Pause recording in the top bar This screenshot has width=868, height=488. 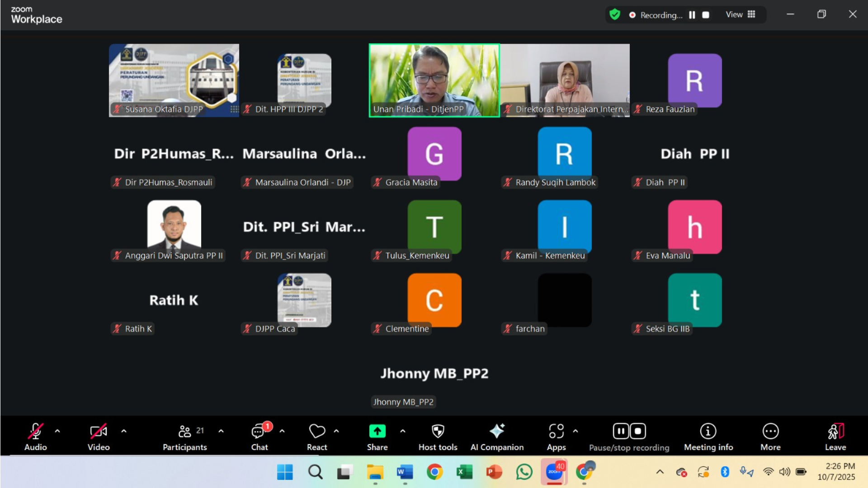click(692, 15)
